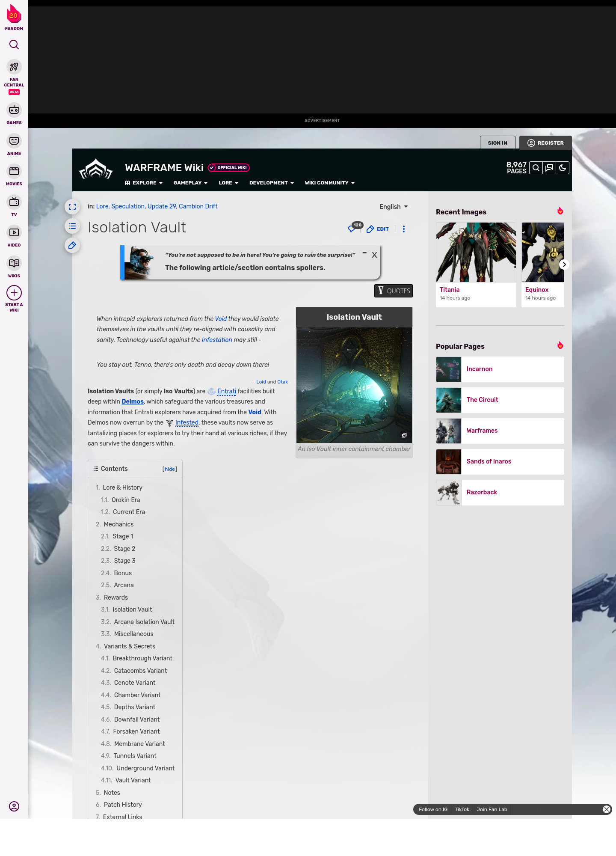Follow the Deimos link in article
Viewport: 616px width, 856px height.
tap(133, 401)
